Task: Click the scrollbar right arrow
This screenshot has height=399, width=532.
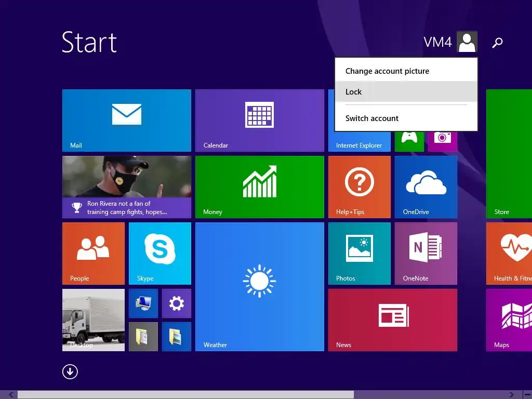Action: point(511,395)
